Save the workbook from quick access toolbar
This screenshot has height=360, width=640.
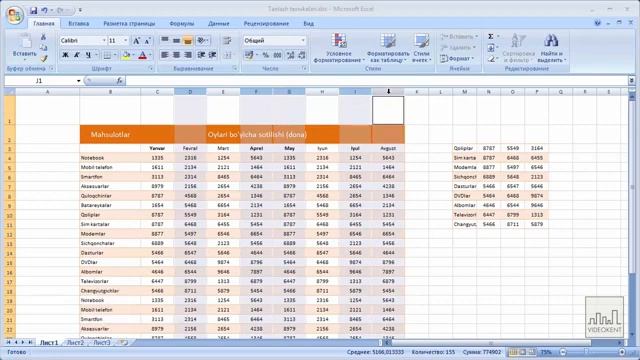[33, 10]
